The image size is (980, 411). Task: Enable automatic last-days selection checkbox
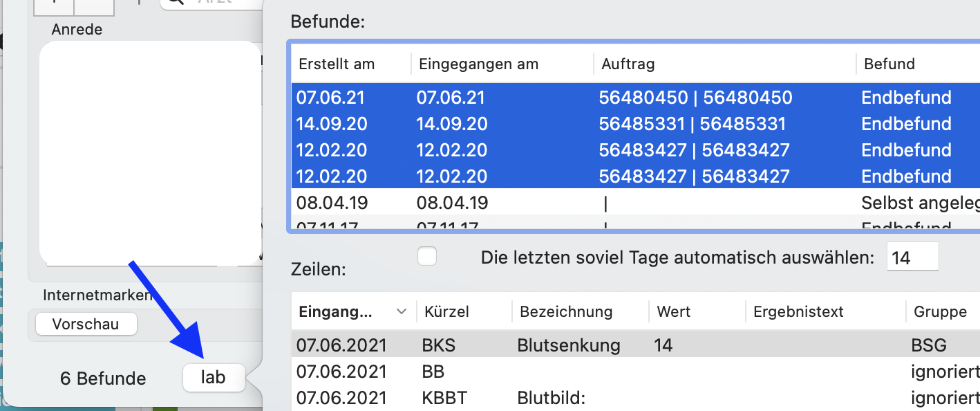click(x=427, y=257)
